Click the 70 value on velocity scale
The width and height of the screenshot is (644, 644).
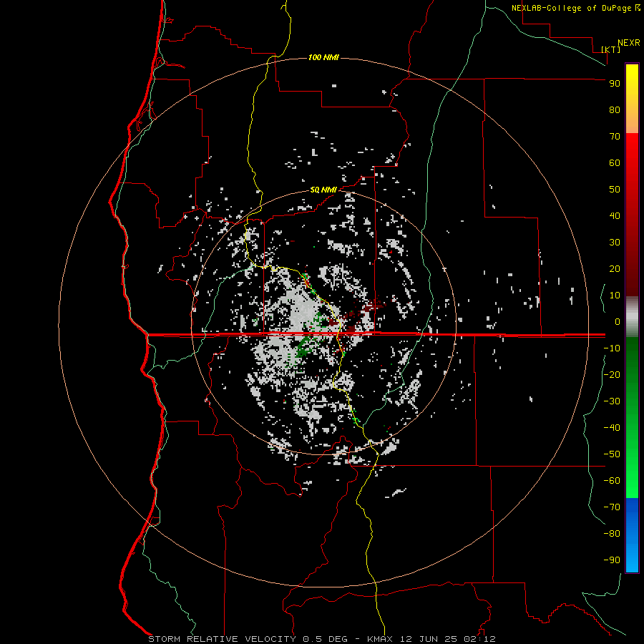(x=615, y=137)
